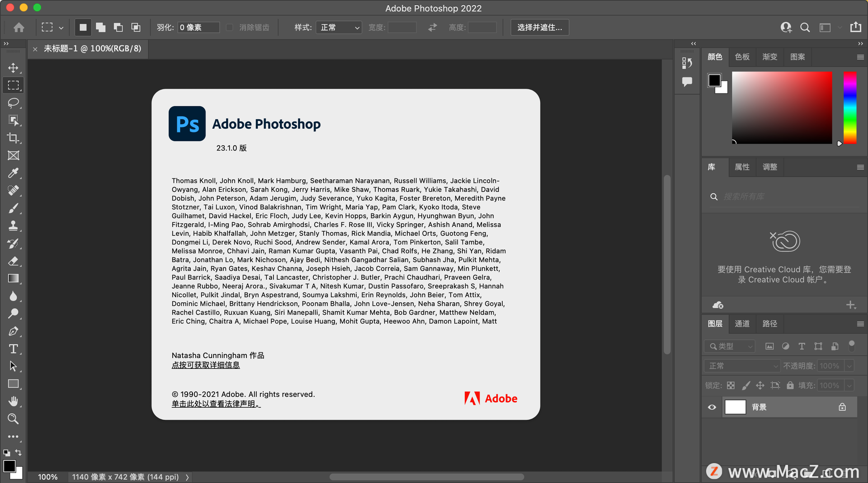Image resolution: width=868 pixels, height=483 pixels.
Task: Select the Brush tool
Action: pyautogui.click(x=13, y=208)
